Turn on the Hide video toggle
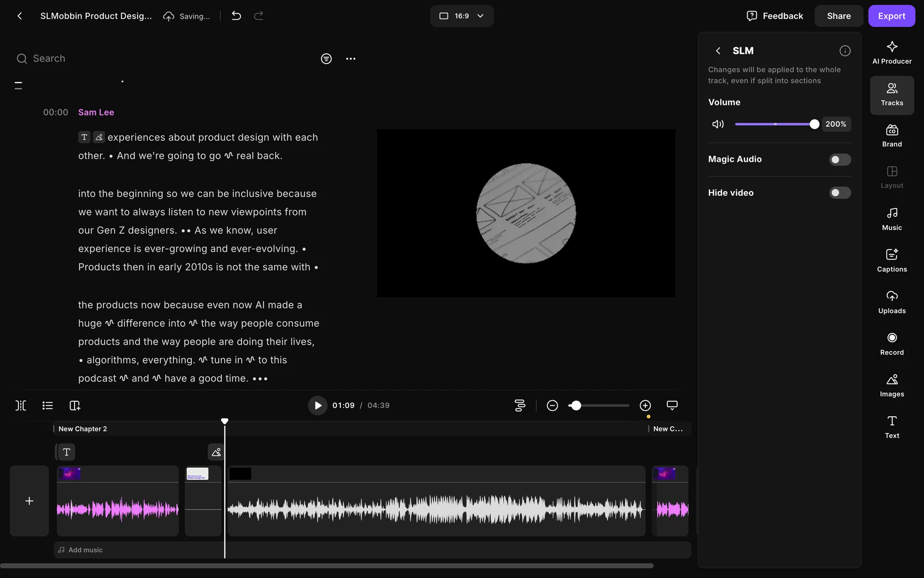Viewport: 924px width, 578px height. pos(839,193)
